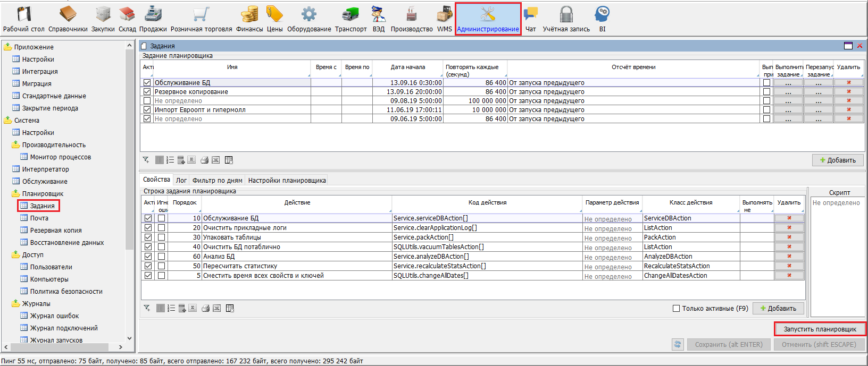
Task: Collapse the Журналы folder in the navigation tree
Action: pyautogui.click(x=16, y=304)
